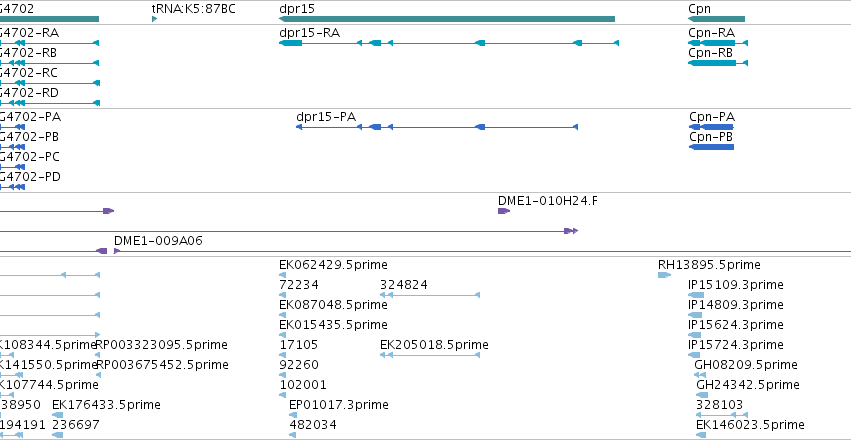Screen dimensions: 851x440
Task: Click the EP01017.3prime EST marker
Action: [293, 415]
